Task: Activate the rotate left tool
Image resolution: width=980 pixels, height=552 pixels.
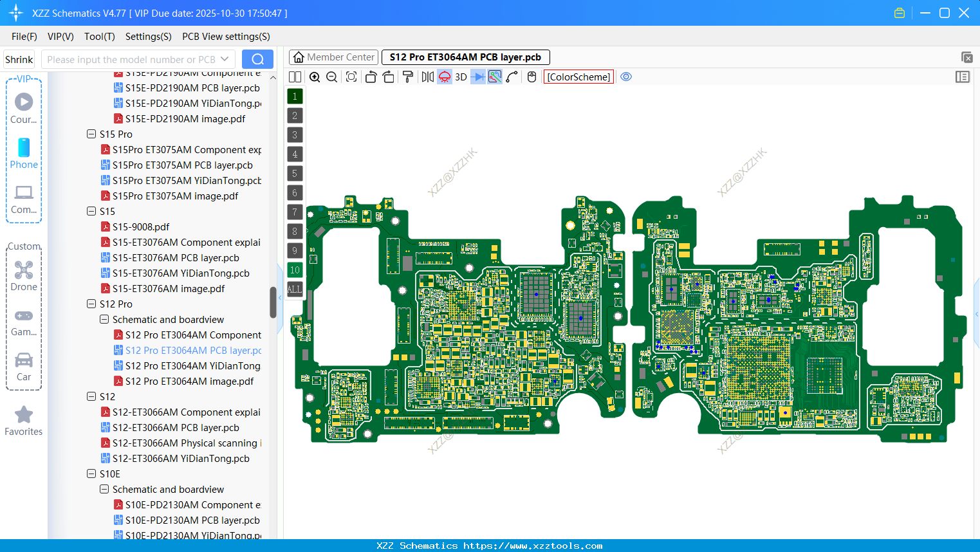Action: (x=371, y=77)
